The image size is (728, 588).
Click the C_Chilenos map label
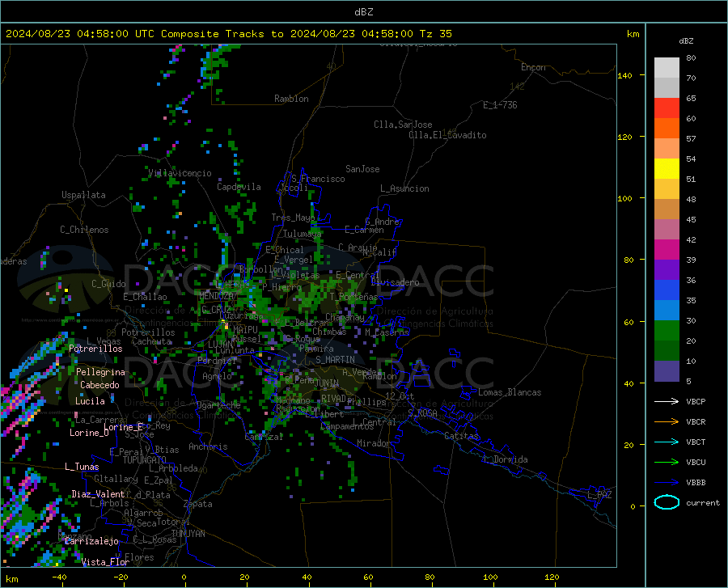click(x=84, y=230)
